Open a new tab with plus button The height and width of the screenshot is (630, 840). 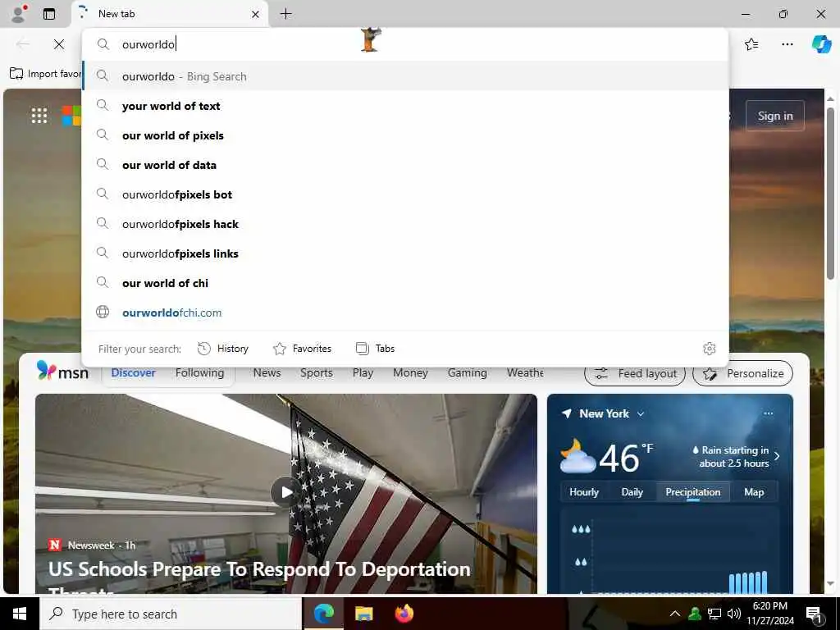tap(286, 14)
